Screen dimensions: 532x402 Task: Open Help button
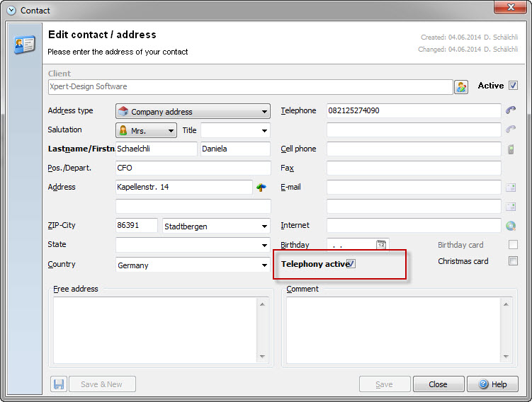pyautogui.click(x=492, y=384)
